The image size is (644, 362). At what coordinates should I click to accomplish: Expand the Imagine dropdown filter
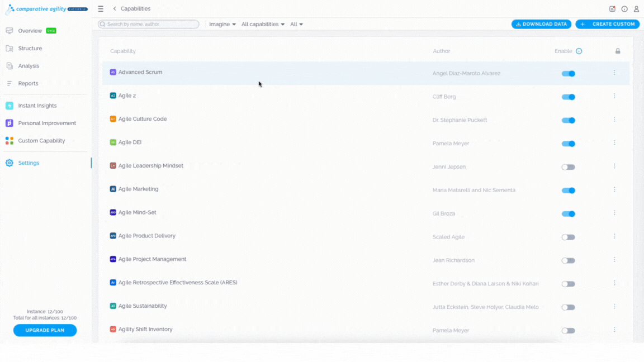tap(222, 24)
